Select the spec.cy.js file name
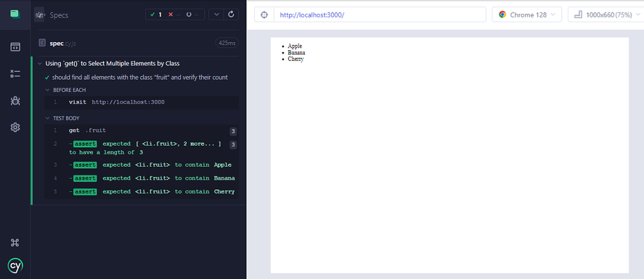 click(x=64, y=43)
